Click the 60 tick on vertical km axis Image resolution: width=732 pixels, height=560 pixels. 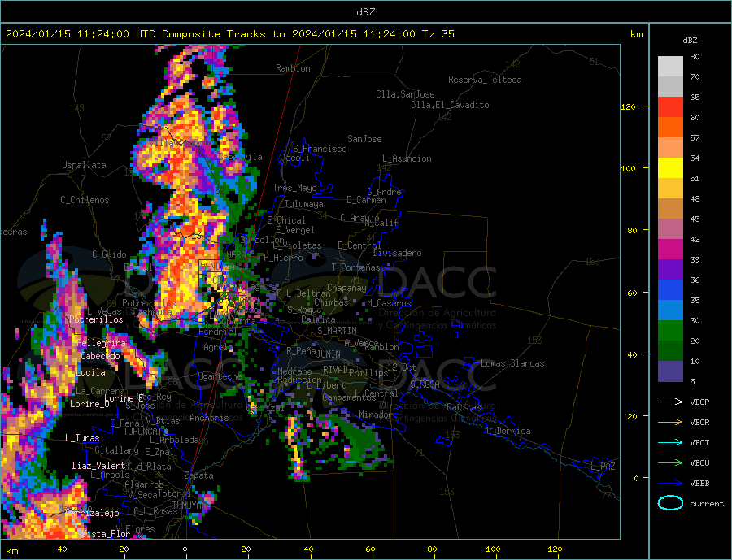coord(632,293)
